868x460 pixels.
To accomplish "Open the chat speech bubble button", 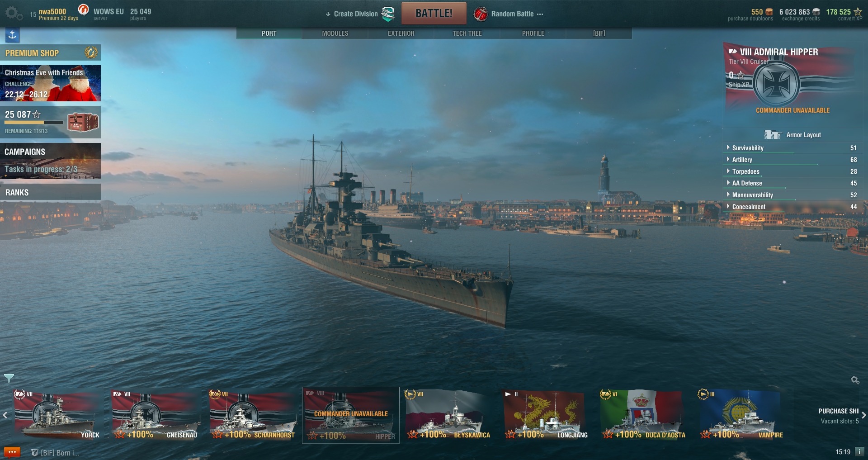I will 12,452.
